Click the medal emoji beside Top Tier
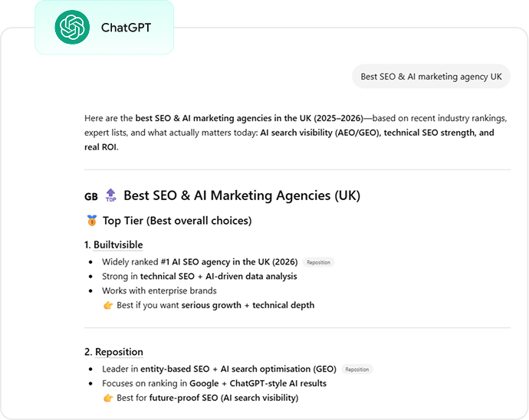The height and width of the screenshot is (420, 529). [x=91, y=221]
